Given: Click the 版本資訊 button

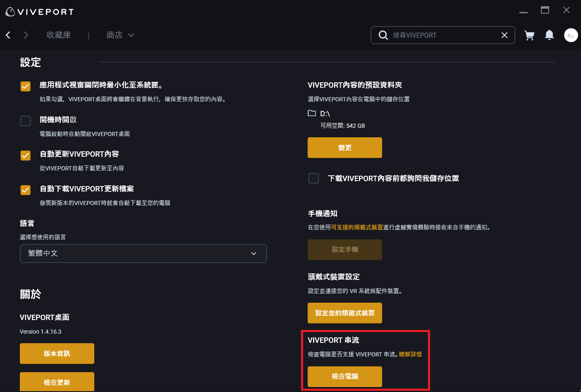Looking at the screenshot, I should [57, 354].
